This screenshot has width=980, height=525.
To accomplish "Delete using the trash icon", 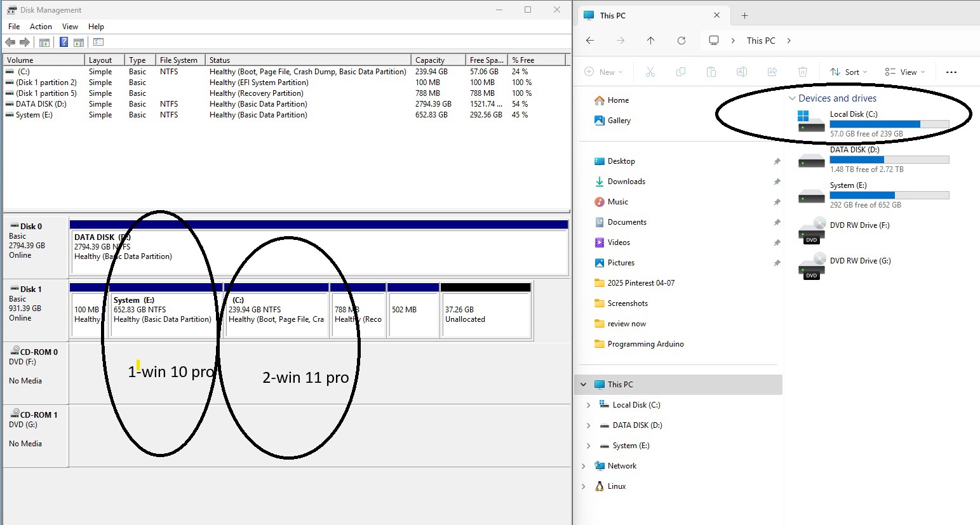I will click(x=802, y=72).
